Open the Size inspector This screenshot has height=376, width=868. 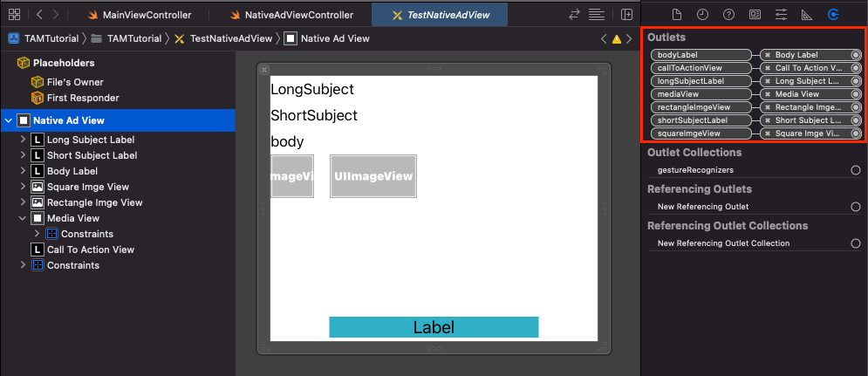(807, 15)
